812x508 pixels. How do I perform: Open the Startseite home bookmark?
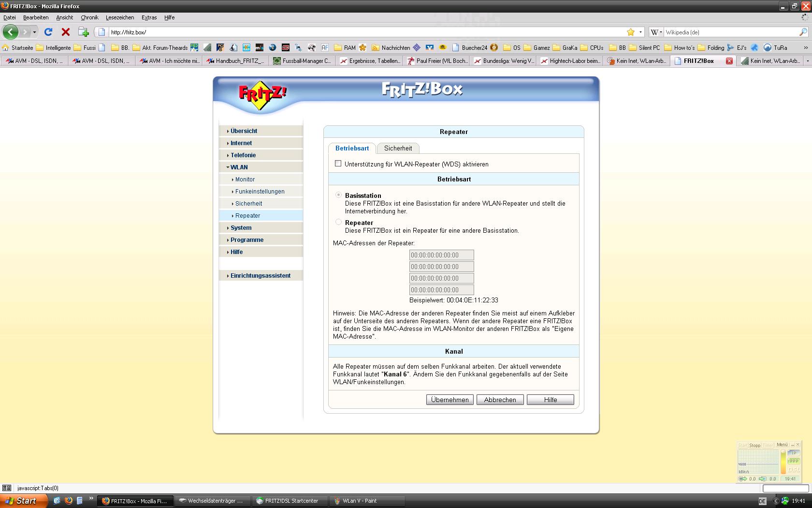point(18,47)
